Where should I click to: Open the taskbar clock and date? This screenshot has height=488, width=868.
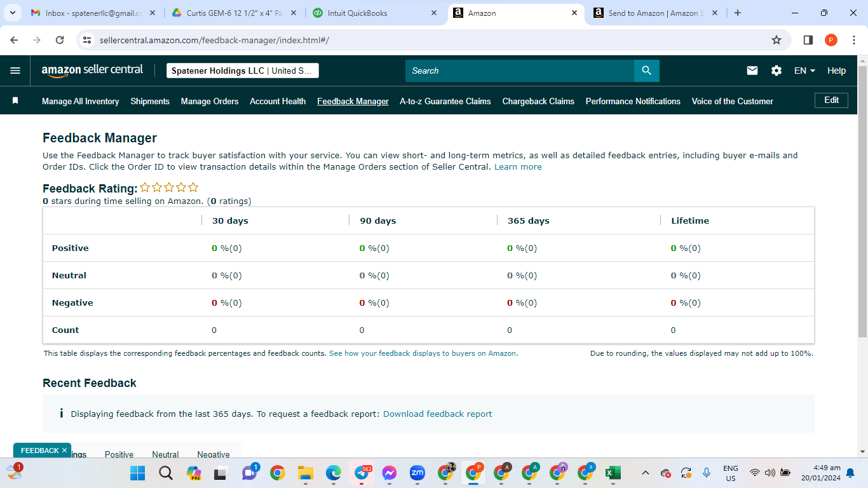click(820, 473)
